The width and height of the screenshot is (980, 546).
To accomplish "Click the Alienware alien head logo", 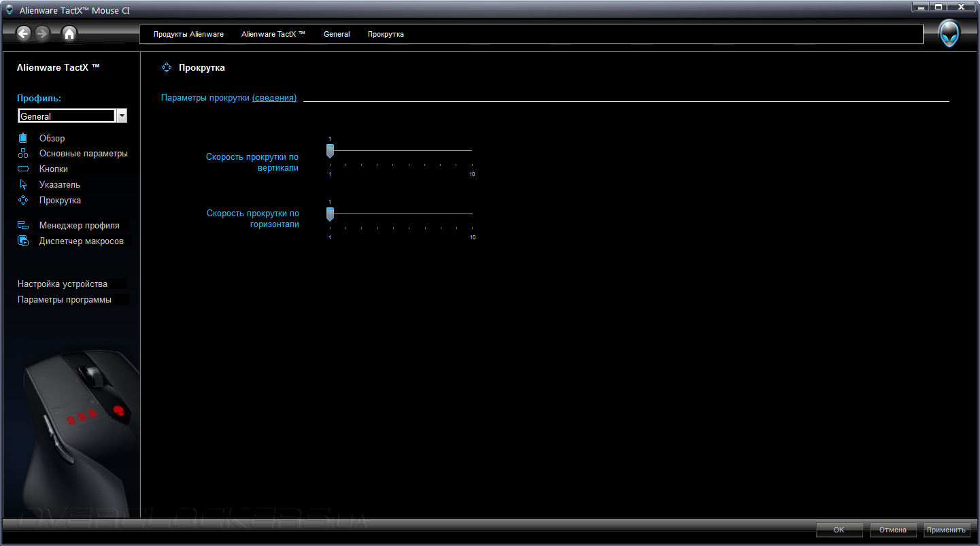I will (x=949, y=33).
